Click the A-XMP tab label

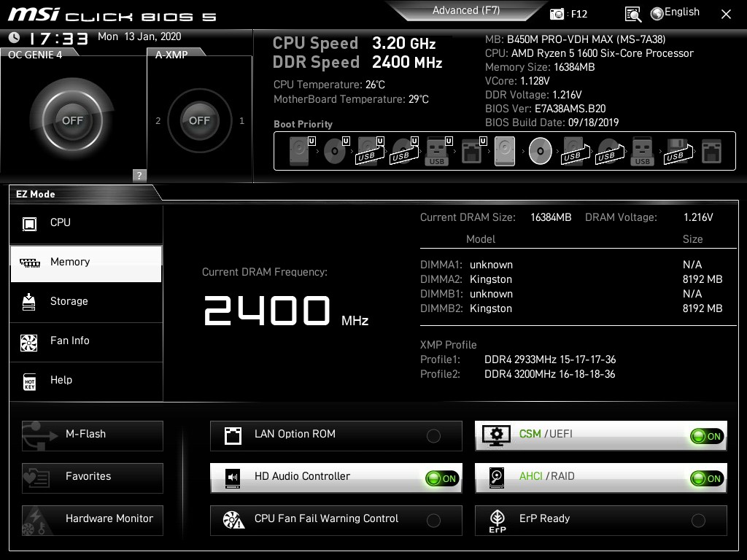pyautogui.click(x=171, y=55)
